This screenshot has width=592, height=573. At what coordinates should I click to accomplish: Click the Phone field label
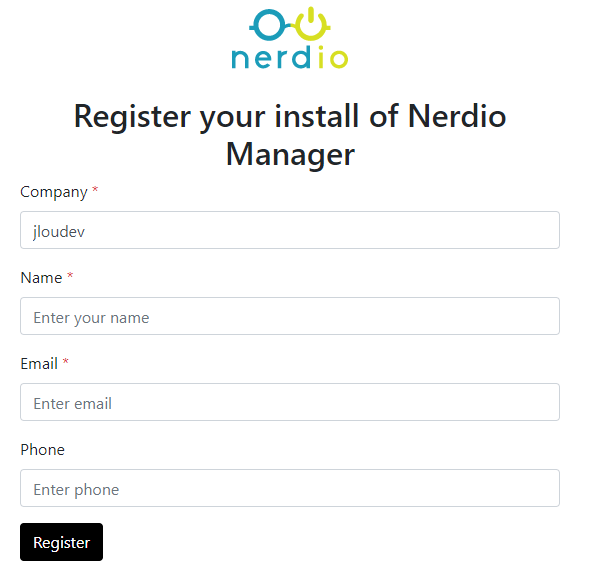point(43,450)
